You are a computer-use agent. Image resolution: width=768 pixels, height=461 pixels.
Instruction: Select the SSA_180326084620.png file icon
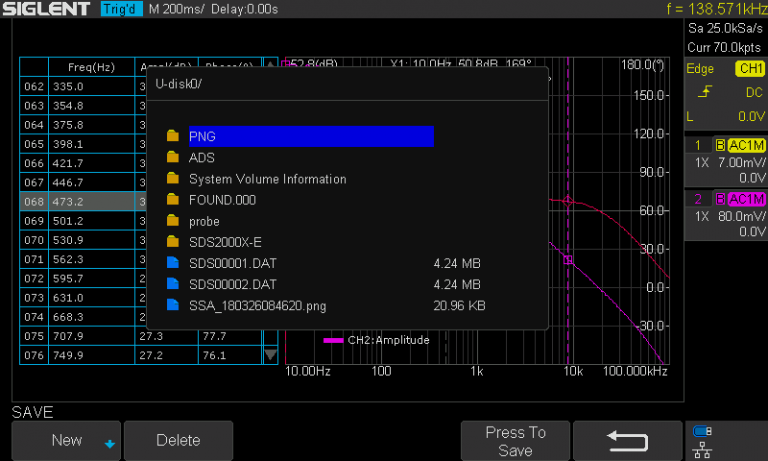click(173, 306)
